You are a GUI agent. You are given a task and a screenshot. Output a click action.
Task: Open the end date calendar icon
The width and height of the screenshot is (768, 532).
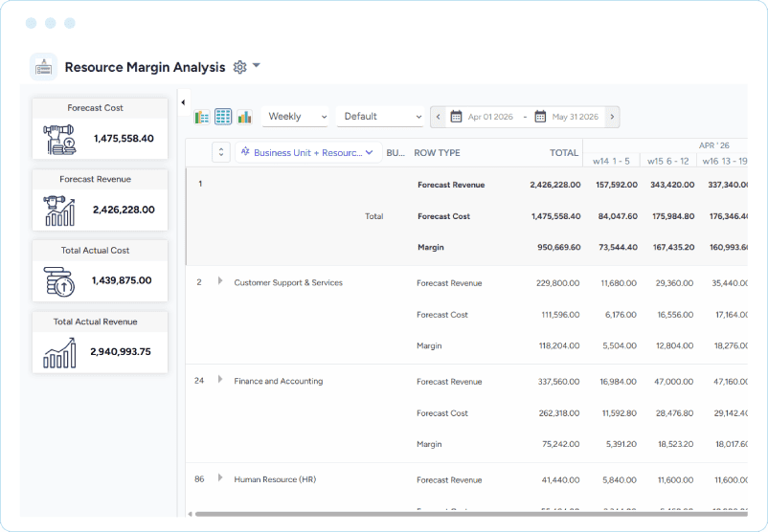pyautogui.click(x=540, y=117)
